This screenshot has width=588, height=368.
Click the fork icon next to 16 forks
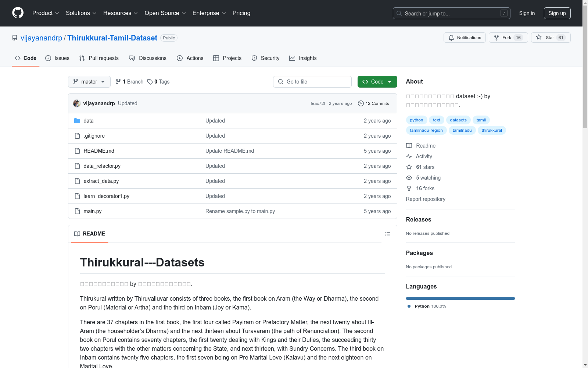click(409, 188)
